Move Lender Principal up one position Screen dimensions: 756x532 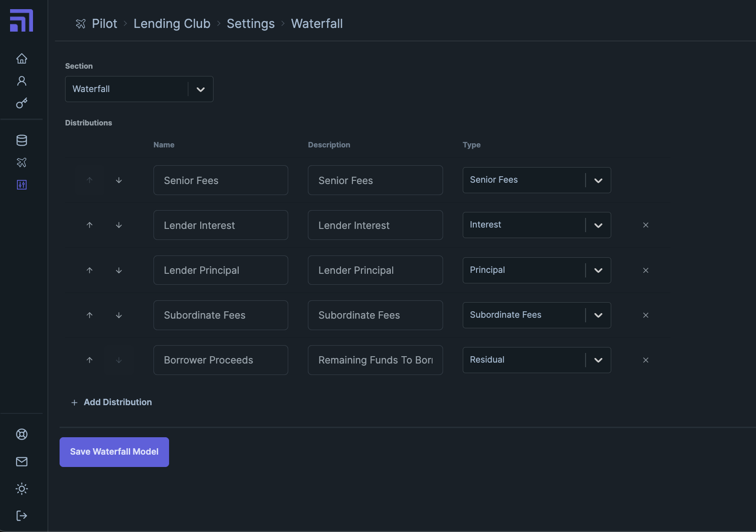coord(90,270)
